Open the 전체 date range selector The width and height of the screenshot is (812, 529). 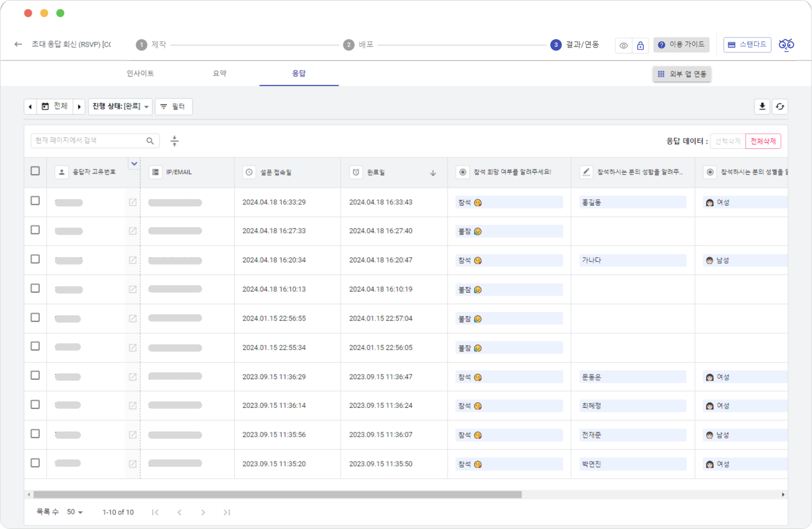point(55,106)
